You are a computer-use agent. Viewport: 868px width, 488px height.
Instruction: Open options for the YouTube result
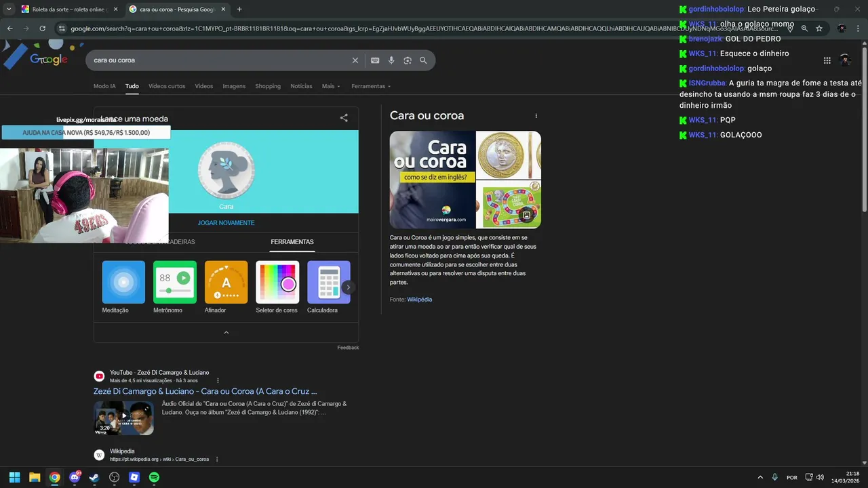pos(218,381)
